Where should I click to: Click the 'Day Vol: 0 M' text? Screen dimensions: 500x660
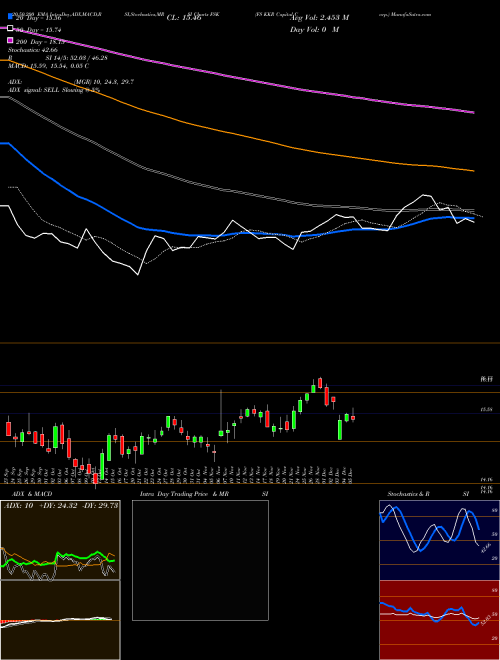314,30
